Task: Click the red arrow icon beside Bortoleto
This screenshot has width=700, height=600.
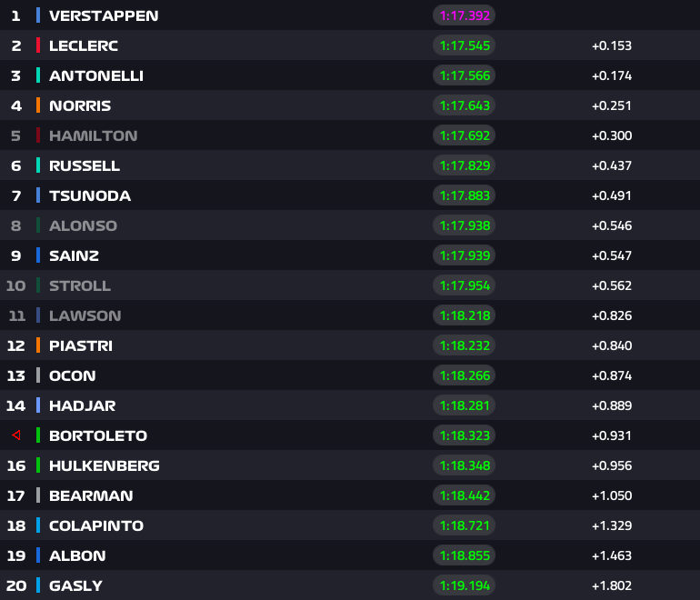Action: (15, 435)
